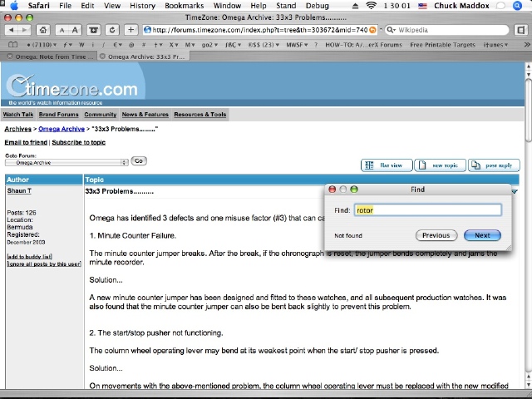This screenshot has width=532, height=399.
Task: Open Spotlight search in the menu bar
Action: click(517, 6)
